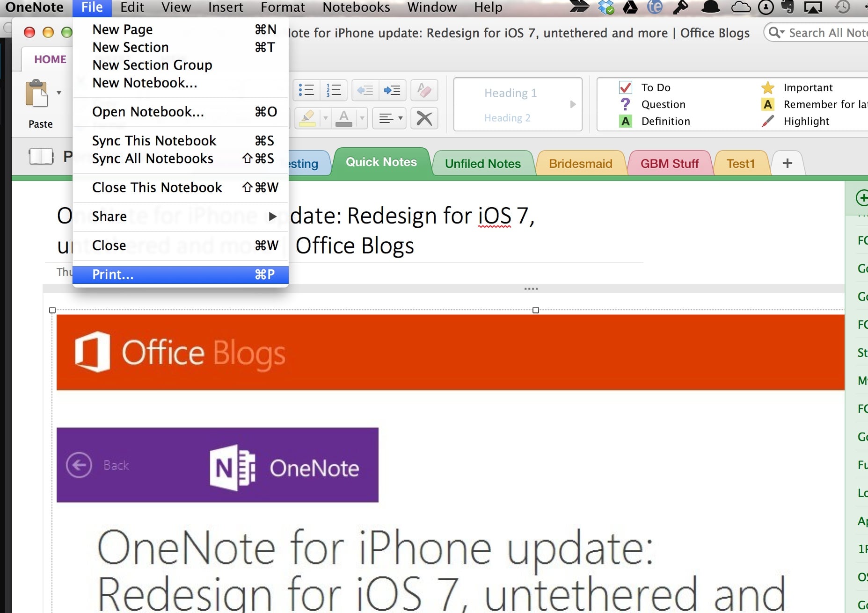Click the clear formatting eraser icon
The image size is (868, 613).
coord(423,90)
